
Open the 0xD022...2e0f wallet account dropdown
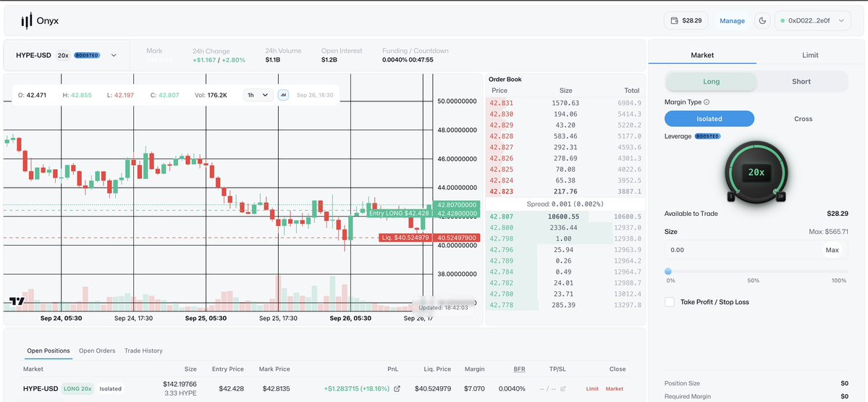click(813, 20)
